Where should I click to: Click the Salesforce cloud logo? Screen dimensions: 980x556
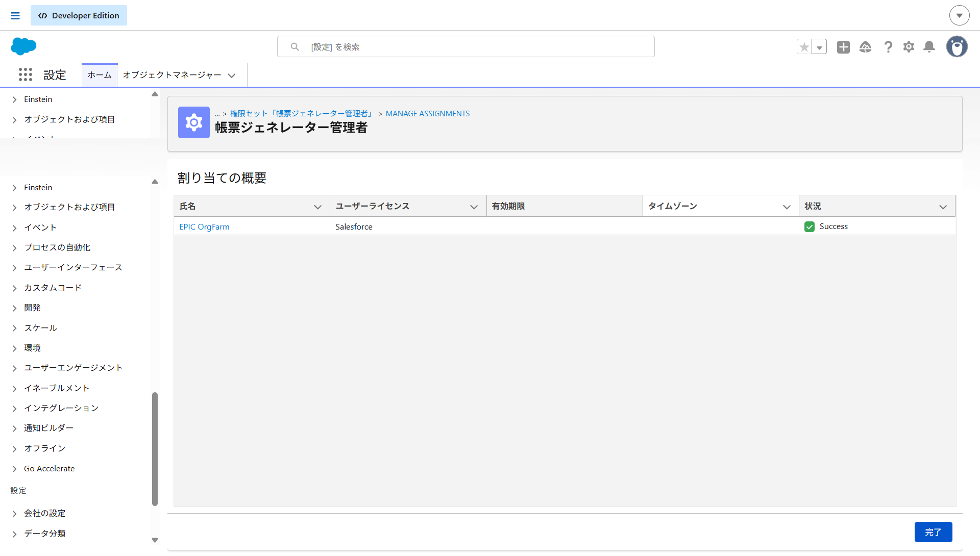click(23, 46)
